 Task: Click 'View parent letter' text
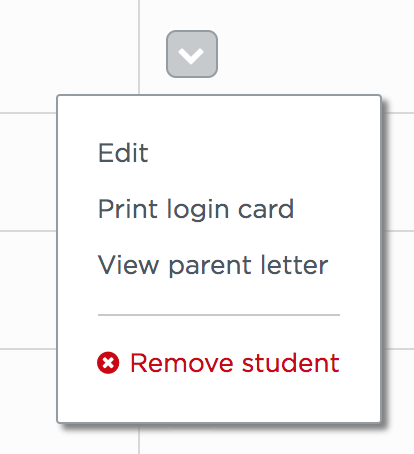[x=213, y=266]
